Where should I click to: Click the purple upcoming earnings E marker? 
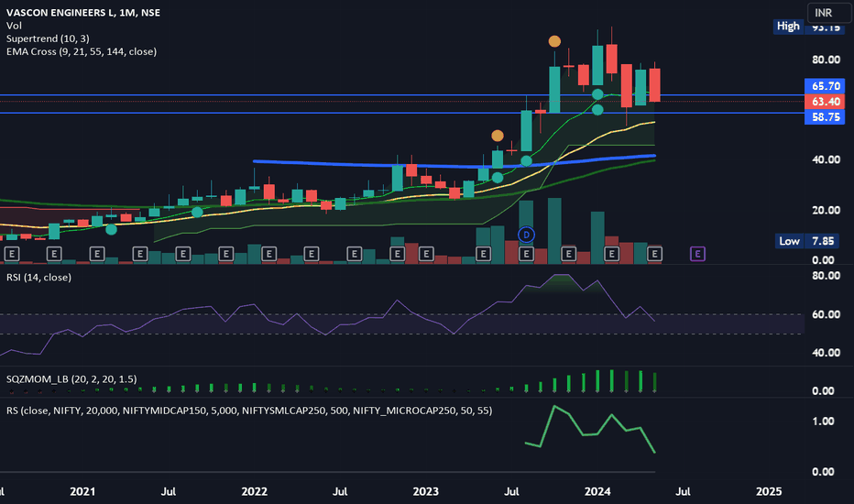tap(697, 254)
